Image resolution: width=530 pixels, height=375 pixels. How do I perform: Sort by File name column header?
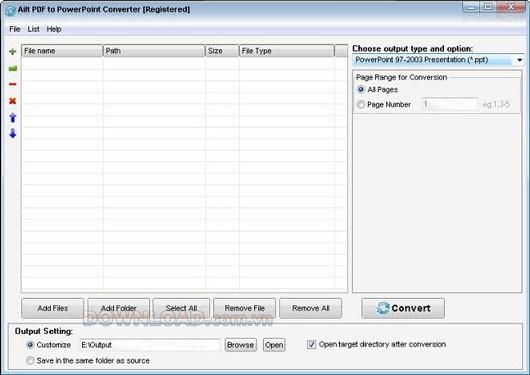pyautogui.click(x=62, y=51)
